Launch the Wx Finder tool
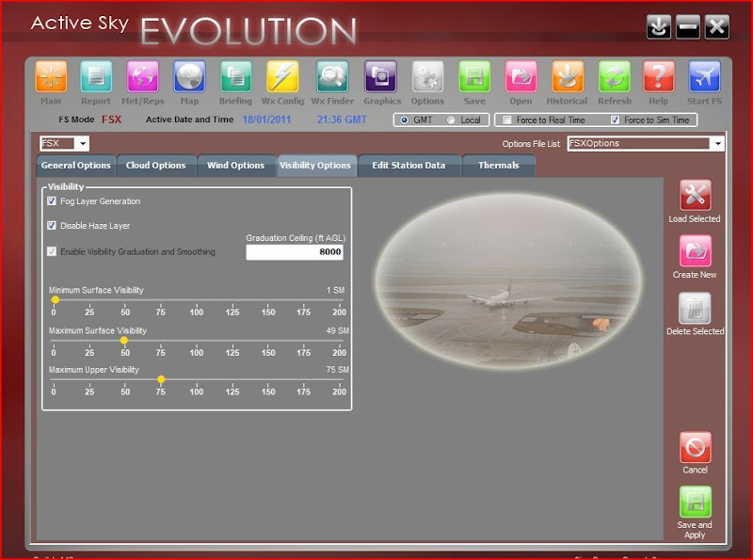 tap(332, 76)
